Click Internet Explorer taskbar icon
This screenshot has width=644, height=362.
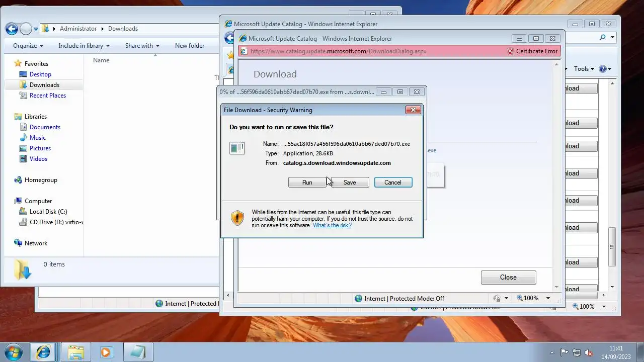point(44,352)
